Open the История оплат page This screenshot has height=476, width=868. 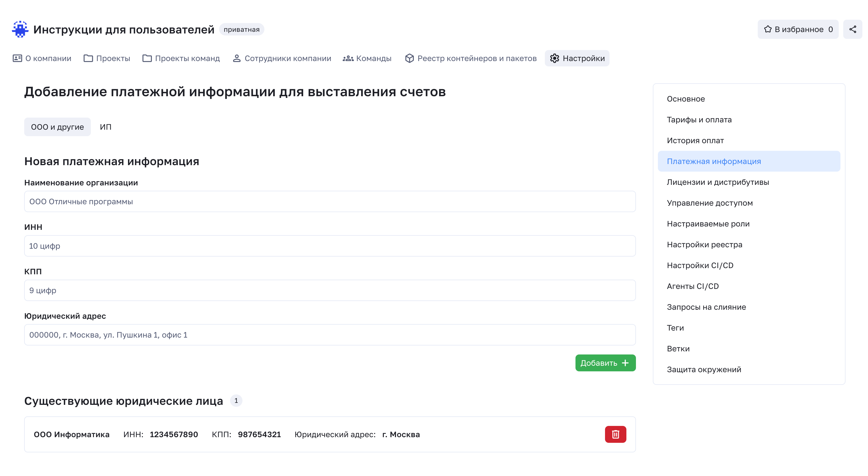[695, 140]
